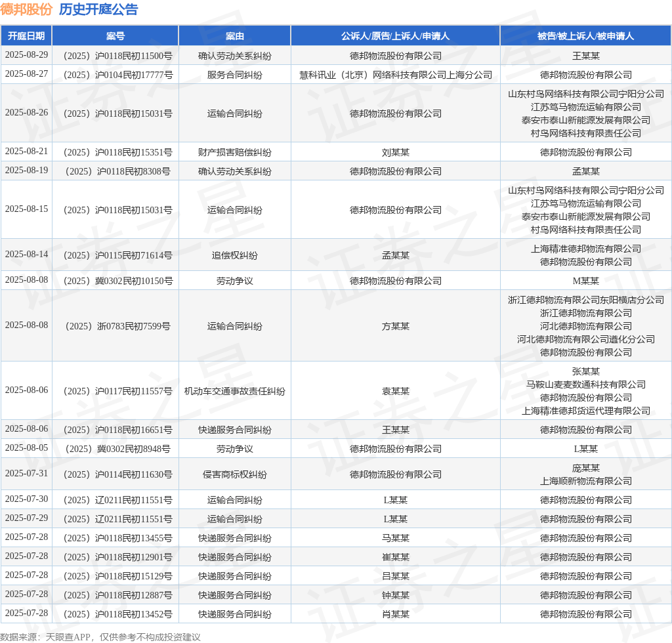
Task: Select the 开庭日期 column header
Action: 26,36
